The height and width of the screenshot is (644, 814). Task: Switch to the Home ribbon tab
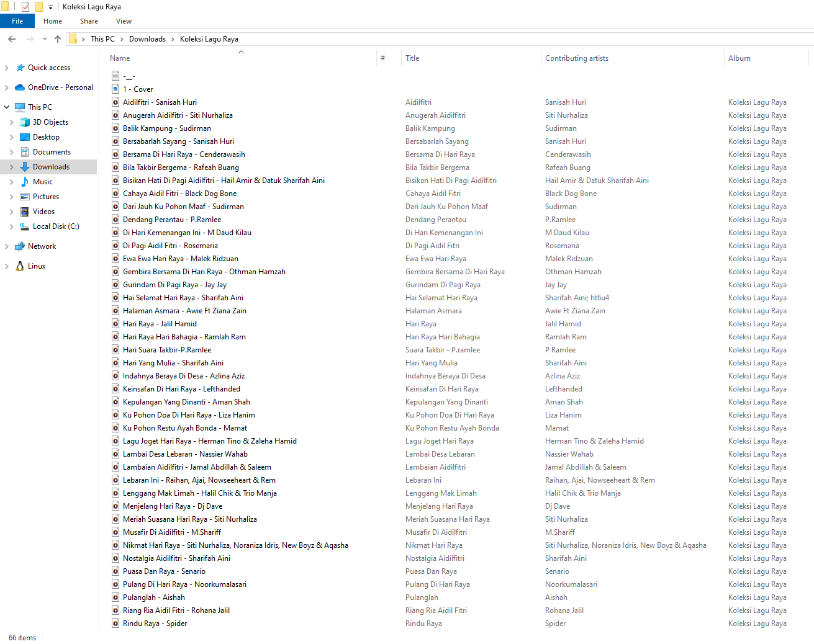click(x=53, y=21)
